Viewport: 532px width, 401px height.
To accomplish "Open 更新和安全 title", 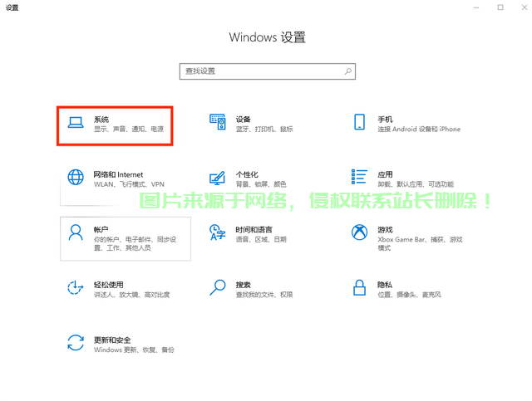I will tap(112, 340).
